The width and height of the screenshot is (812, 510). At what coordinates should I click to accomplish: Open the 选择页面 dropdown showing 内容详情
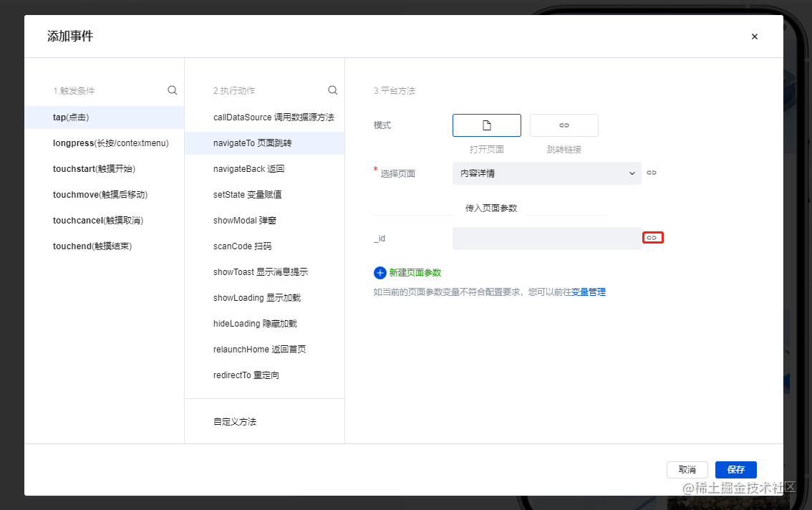tap(547, 173)
